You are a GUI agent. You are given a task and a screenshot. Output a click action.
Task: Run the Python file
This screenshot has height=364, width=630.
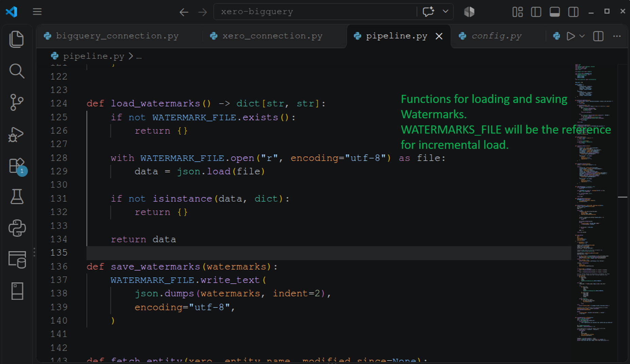[x=571, y=36]
